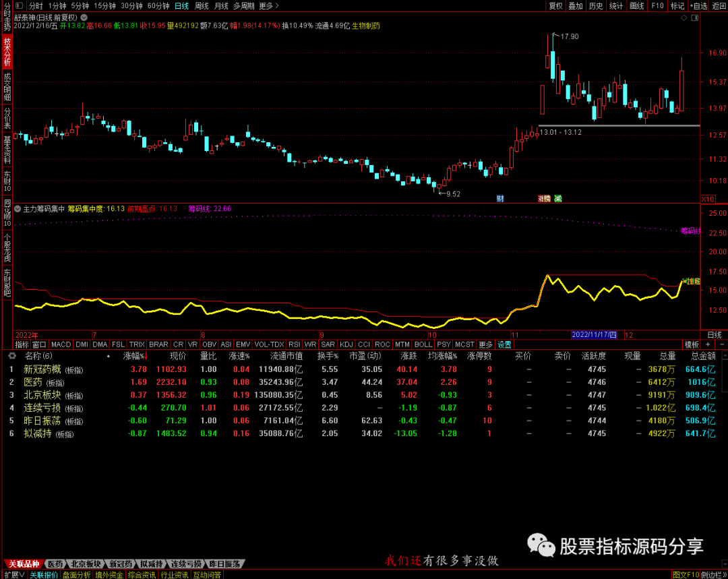Click the X10 scale indicator
Image resolution: width=728 pixels, height=579 pixels.
(x=708, y=199)
